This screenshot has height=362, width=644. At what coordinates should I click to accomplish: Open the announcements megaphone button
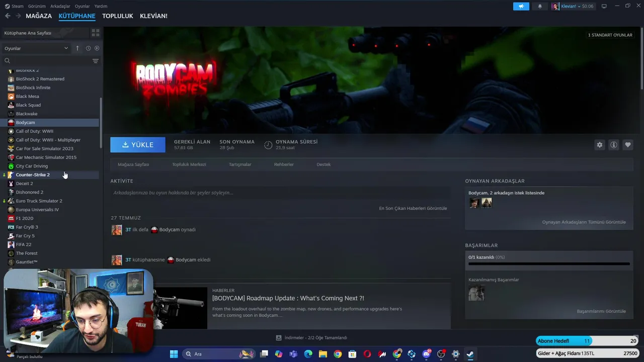pos(521,6)
